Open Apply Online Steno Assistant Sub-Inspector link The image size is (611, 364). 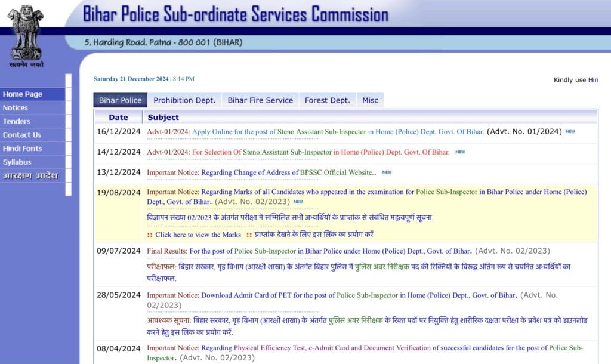[315, 132]
